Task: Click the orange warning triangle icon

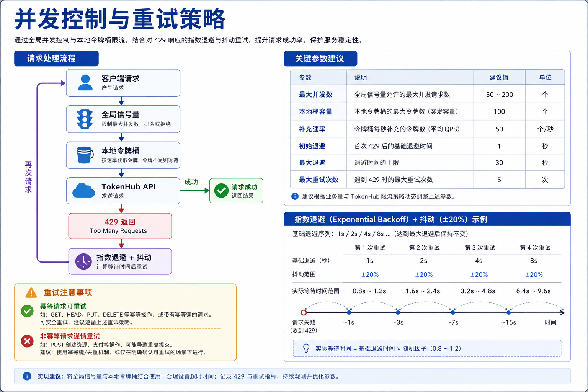Action: pyautogui.click(x=31, y=293)
